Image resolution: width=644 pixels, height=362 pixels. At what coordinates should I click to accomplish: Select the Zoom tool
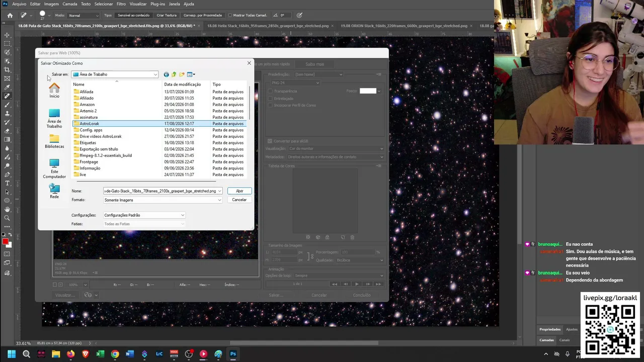[7, 218]
